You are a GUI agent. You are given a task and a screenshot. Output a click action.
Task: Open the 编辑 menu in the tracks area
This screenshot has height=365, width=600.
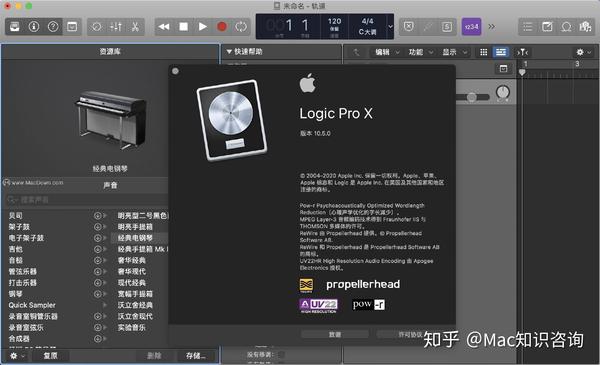point(386,52)
